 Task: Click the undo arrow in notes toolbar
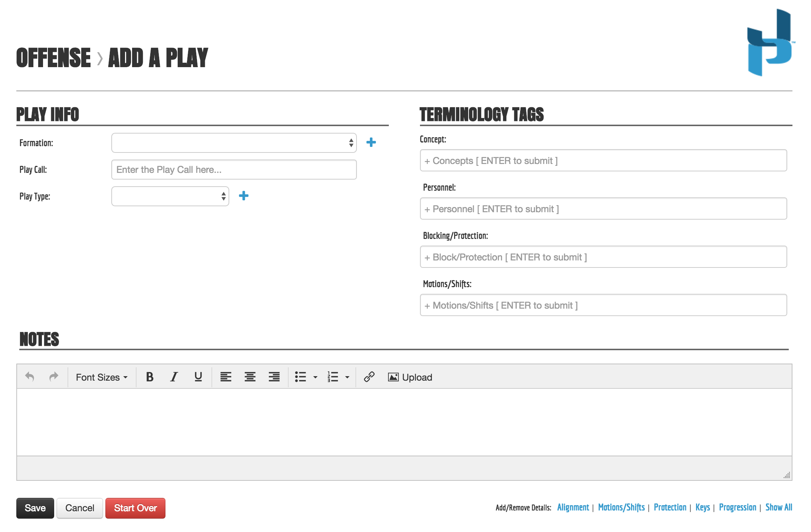coord(30,377)
